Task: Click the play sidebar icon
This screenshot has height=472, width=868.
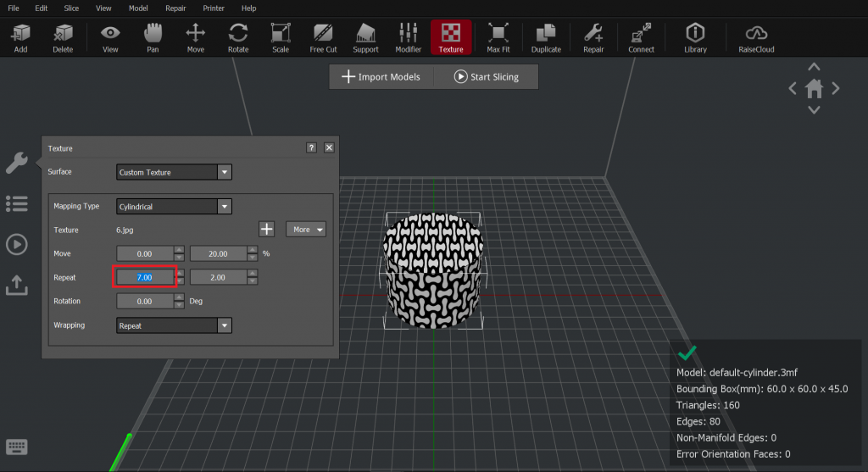Action: pos(17,245)
